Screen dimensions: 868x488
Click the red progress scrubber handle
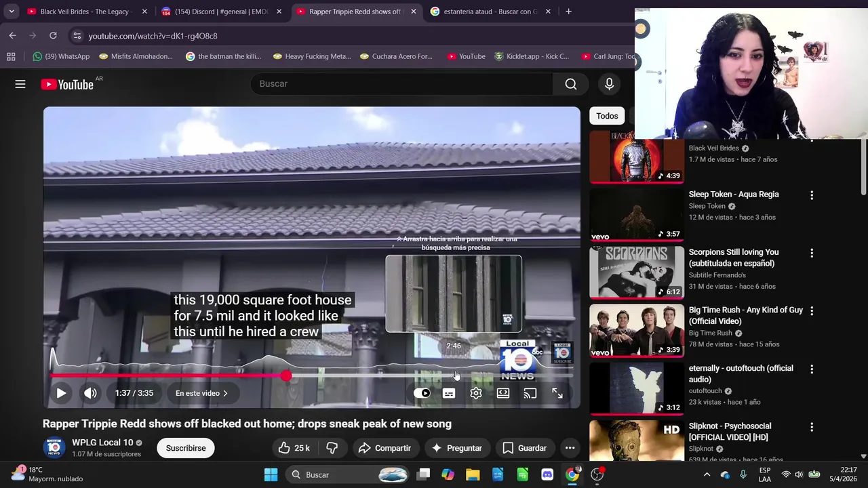pyautogui.click(x=286, y=375)
